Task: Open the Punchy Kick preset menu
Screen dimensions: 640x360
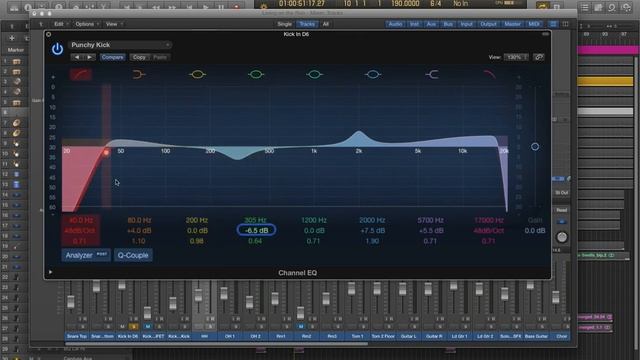Action: pos(120,45)
